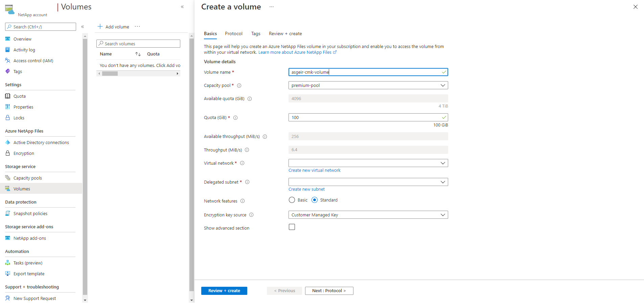The image size is (644, 304).
Task: Click the Locks padlock icon
Action: pos(8,118)
